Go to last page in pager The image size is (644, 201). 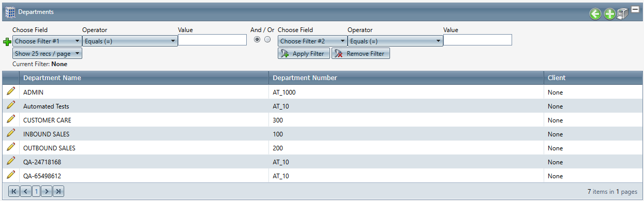pyautogui.click(x=58, y=192)
